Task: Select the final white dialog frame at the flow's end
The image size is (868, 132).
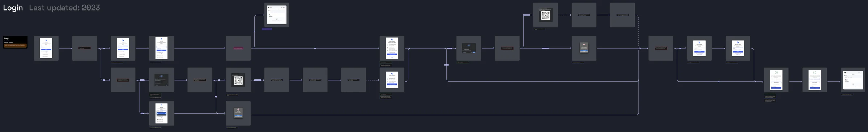Action: 853,80
